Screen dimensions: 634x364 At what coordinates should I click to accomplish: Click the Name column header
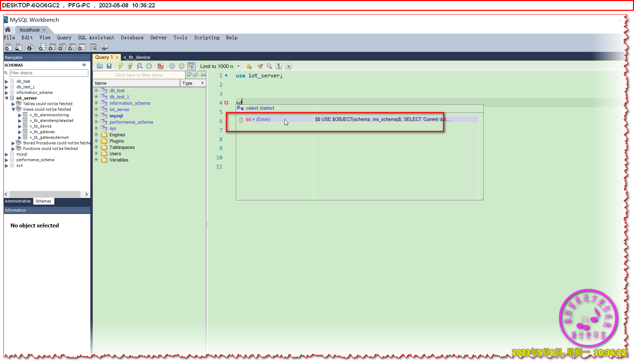point(137,83)
